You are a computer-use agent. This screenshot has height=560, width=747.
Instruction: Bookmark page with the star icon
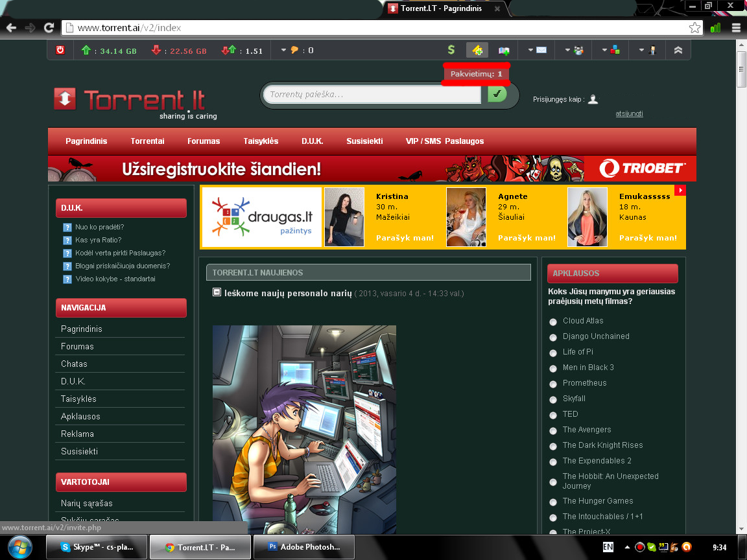[x=694, y=28]
